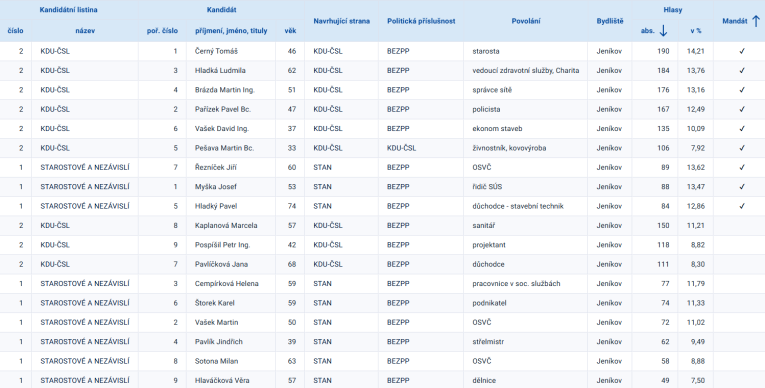Click the occupation 'řidič SÚS'
Screen dimensions: 765x388
[x=487, y=186]
